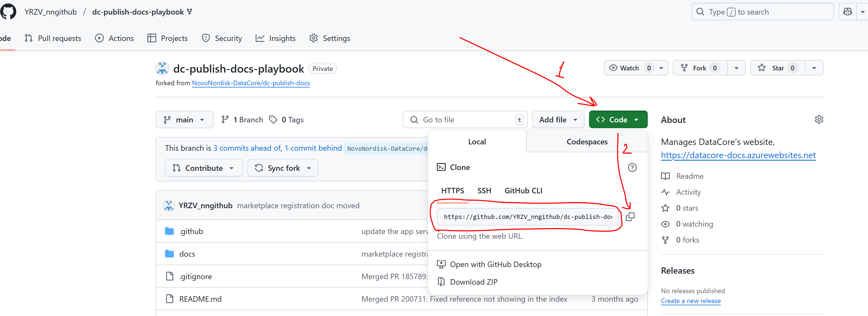Focus the Type / to search box
868x316 pixels.
(x=763, y=12)
